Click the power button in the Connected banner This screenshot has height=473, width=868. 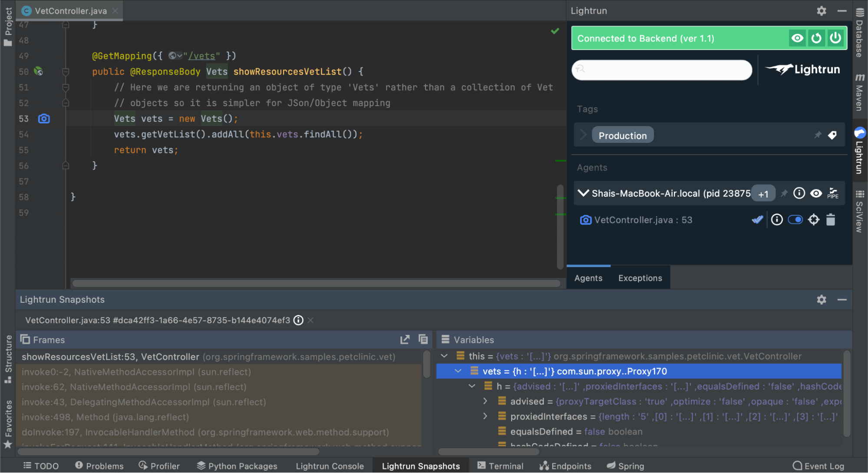coord(835,38)
